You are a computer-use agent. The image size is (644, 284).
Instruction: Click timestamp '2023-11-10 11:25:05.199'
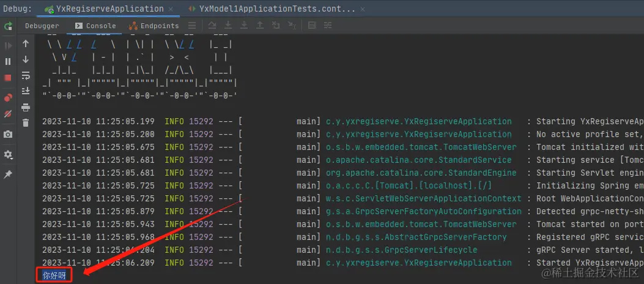coord(98,121)
